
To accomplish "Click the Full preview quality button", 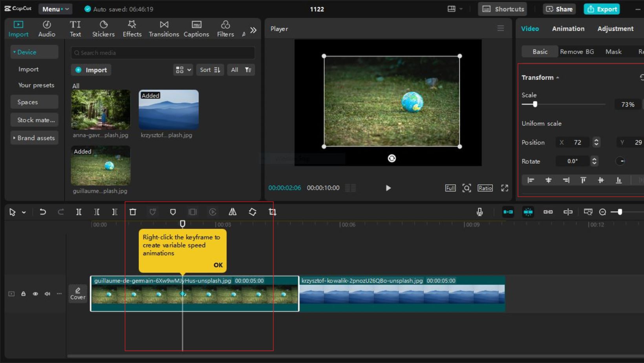I will point(450,188).
